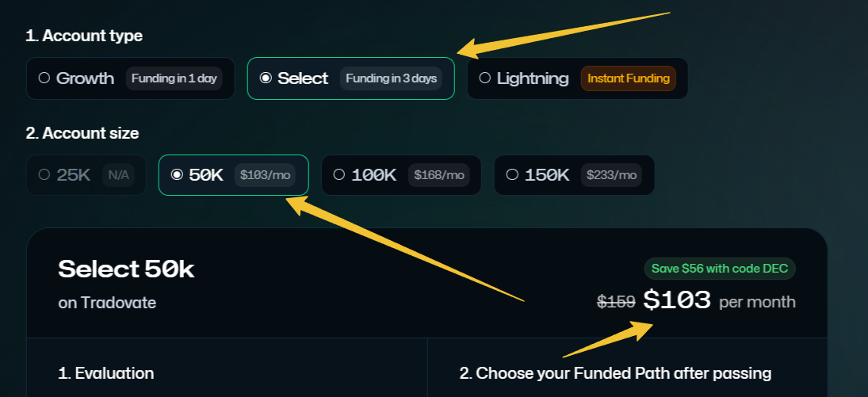
Task: Click the "Select 50k" plan title
Action: (126, 269)
